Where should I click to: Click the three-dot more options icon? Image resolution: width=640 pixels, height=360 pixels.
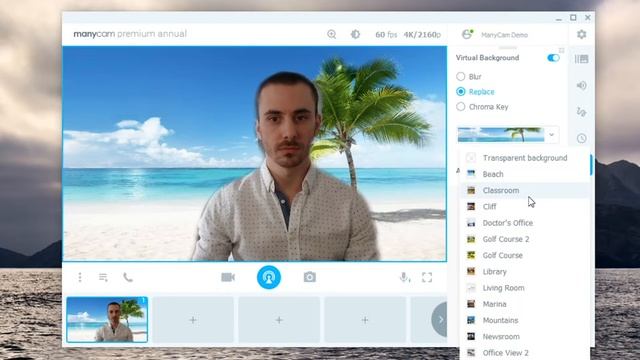point(80,278)
